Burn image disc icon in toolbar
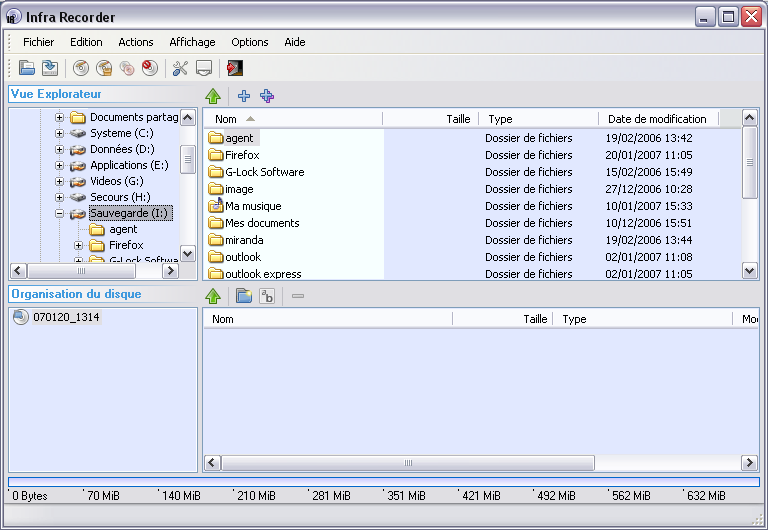 pyautogui.click(x=104, y=68)
